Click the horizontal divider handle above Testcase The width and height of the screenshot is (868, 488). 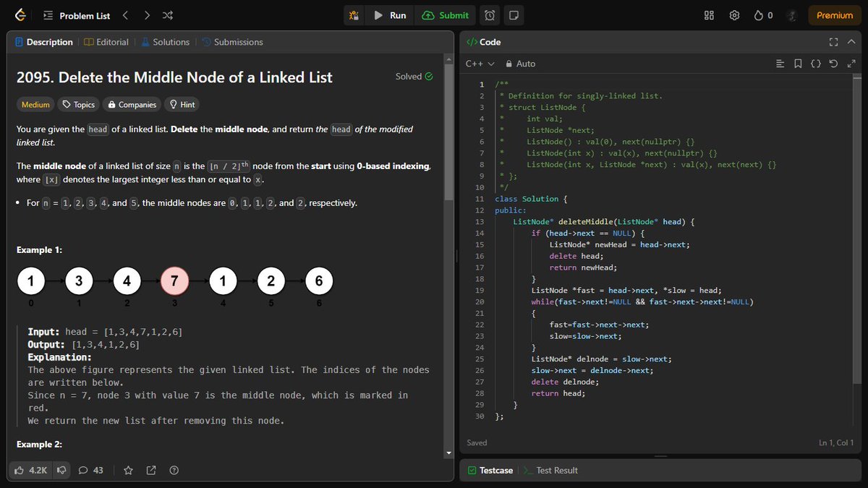(661, 456)
